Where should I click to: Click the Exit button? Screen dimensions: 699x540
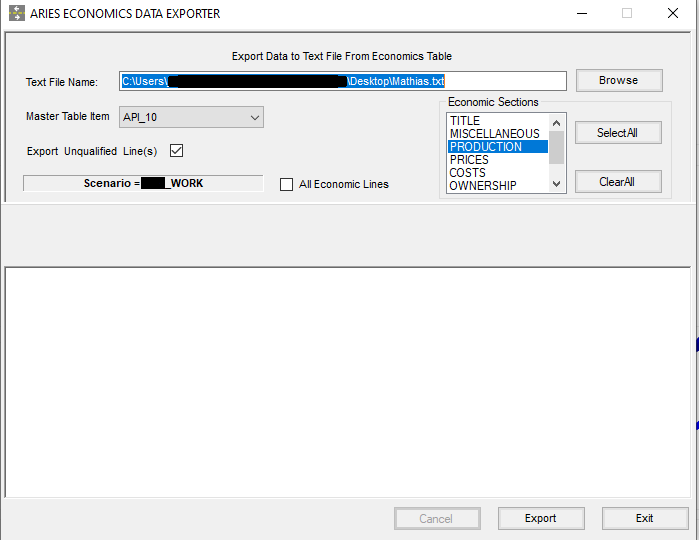pos(645,518)
